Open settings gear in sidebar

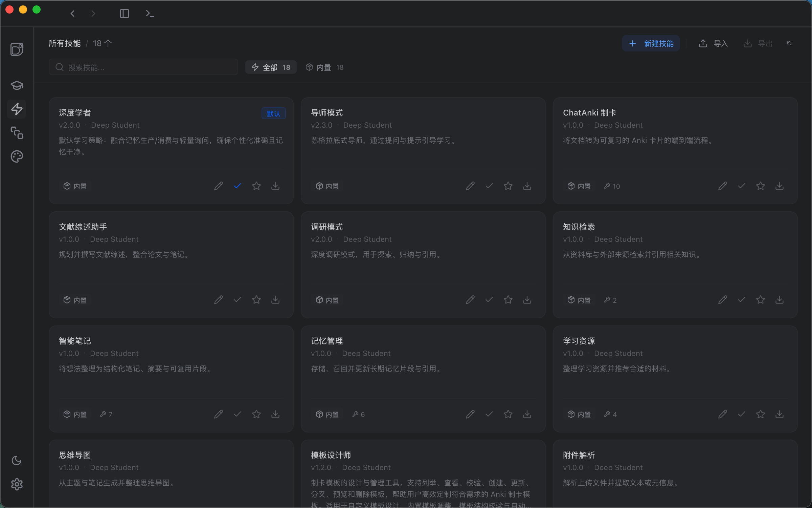point(17,484)
